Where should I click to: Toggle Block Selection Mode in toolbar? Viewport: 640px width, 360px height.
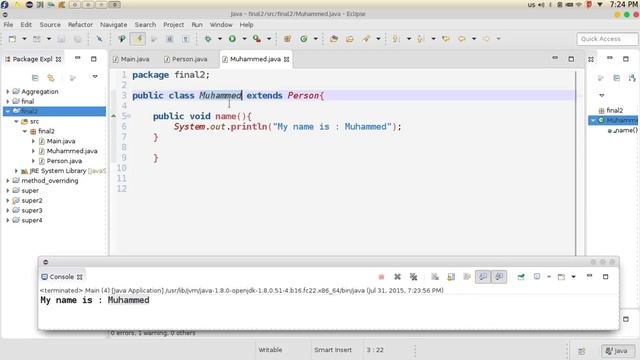(170, 39)
